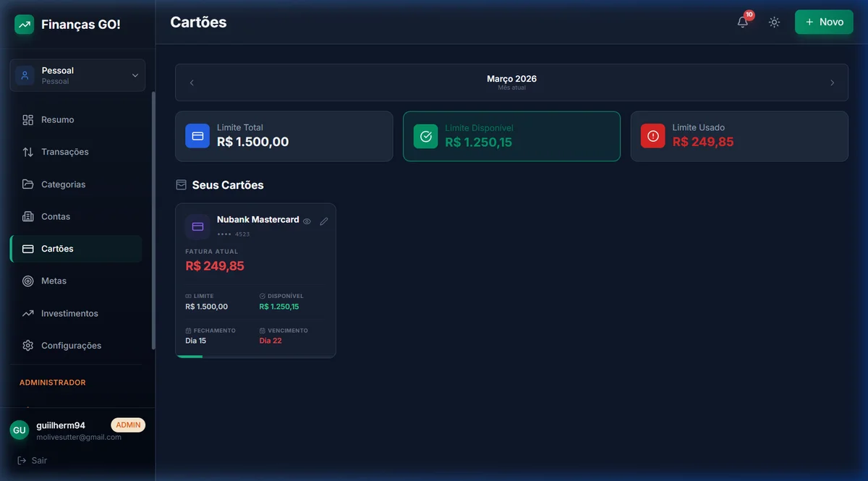This screenshot has height=481, width=868.
Task: Open Investimentos in the sidebar
Action: coord(69,313)
